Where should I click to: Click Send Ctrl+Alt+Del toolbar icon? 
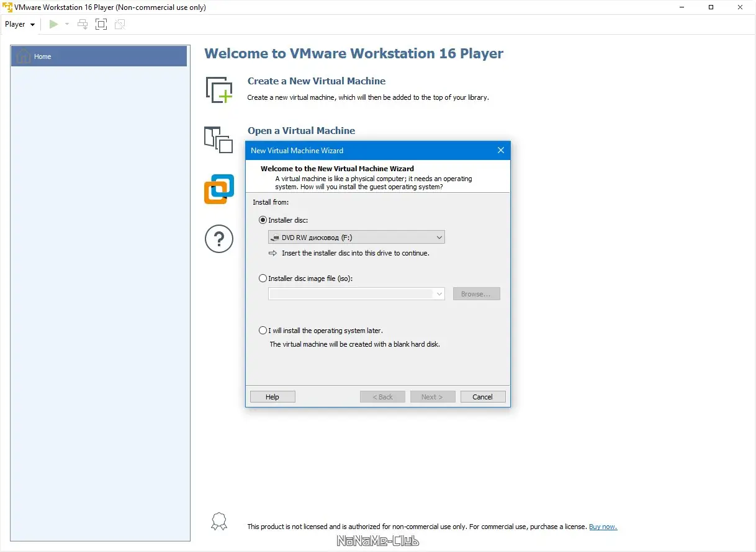click(x=83, y=24)
